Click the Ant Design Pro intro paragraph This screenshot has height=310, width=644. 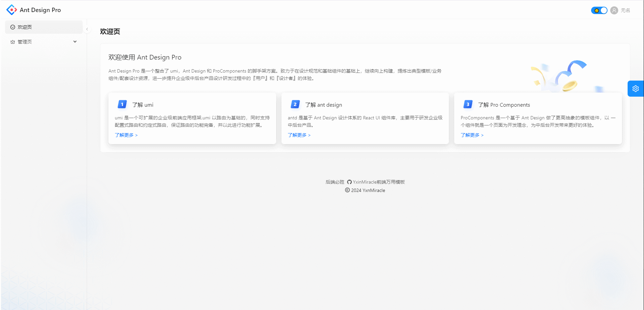click(x=275, y=75)
